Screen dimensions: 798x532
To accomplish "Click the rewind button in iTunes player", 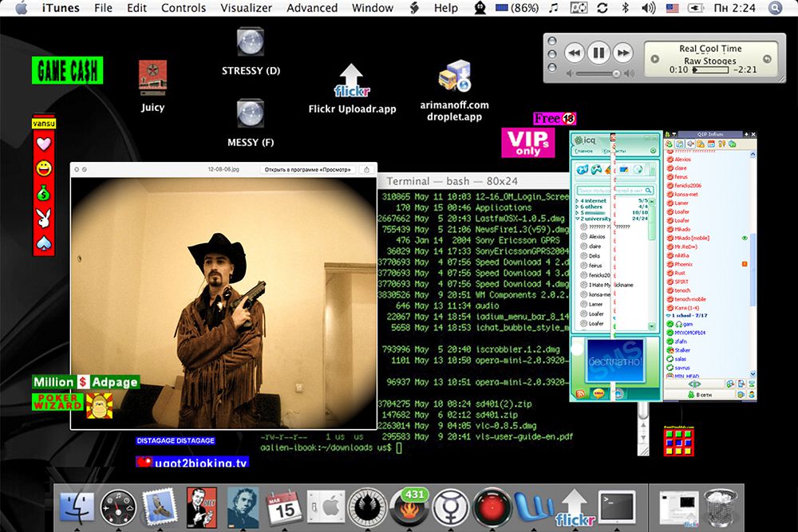I will (x=573, y=53).
